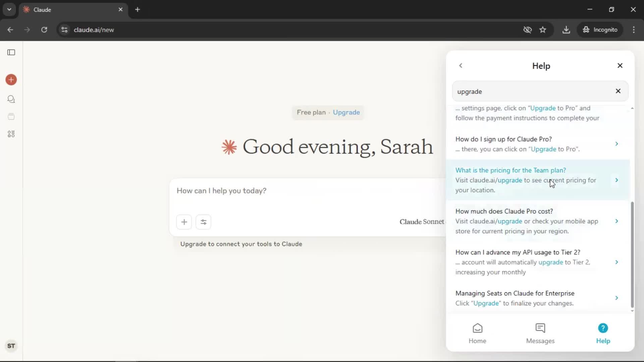Open "How much does Claude Pro cost?" article
The height and width of the screenshot is (362, 644).
(538, 221)
